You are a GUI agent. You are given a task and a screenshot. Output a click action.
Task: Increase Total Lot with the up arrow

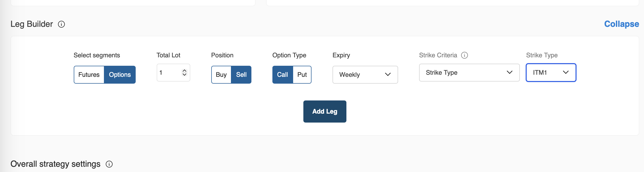(184, 70)
